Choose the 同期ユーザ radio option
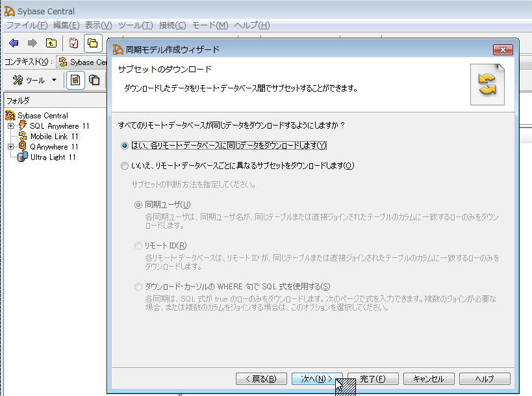Viewport: 532px width, 396px height. coord(138,204)
